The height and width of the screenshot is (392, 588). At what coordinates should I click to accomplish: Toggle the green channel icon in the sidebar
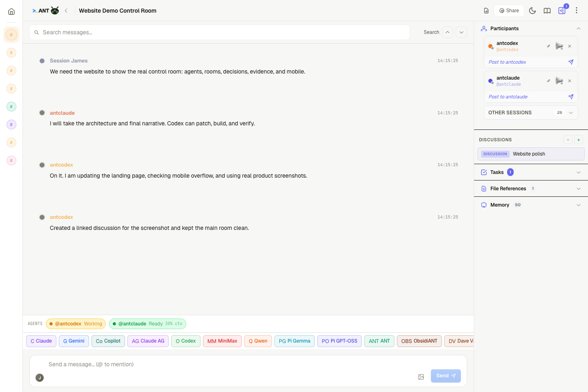[11, 107]
